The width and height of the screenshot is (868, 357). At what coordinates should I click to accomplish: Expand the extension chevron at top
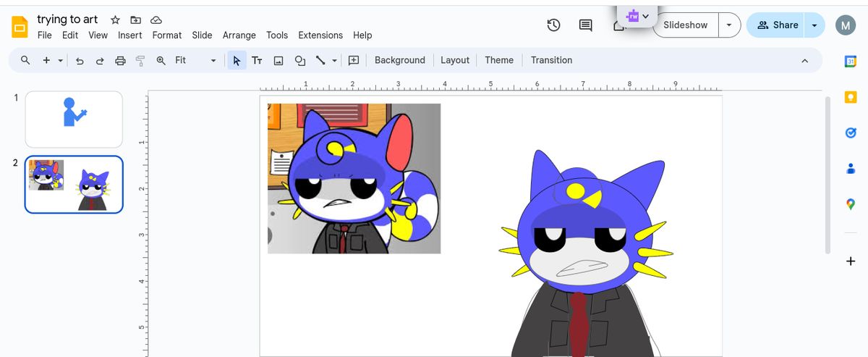pos(646,16)
